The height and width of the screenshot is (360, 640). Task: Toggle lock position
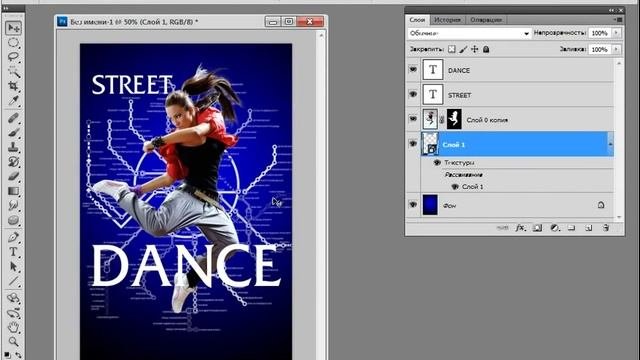coord(474,49)
